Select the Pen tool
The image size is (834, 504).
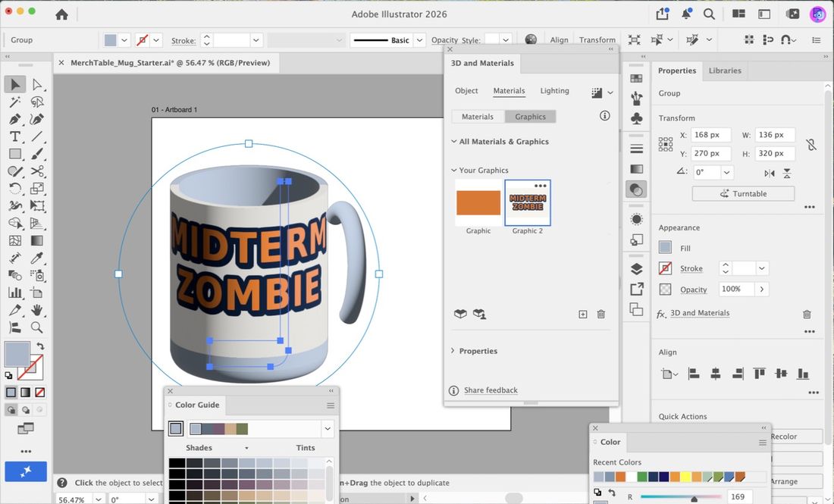[15, 119]
